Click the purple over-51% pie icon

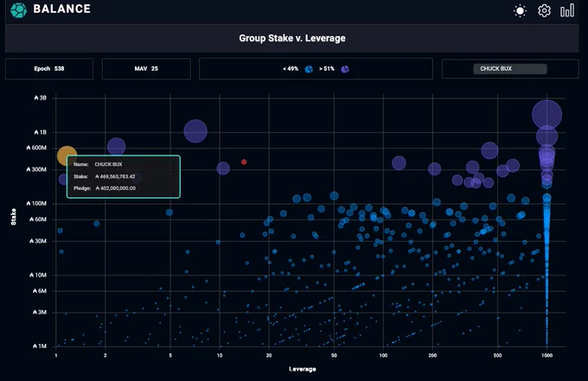pyautogui.click(x=345, y=69)
